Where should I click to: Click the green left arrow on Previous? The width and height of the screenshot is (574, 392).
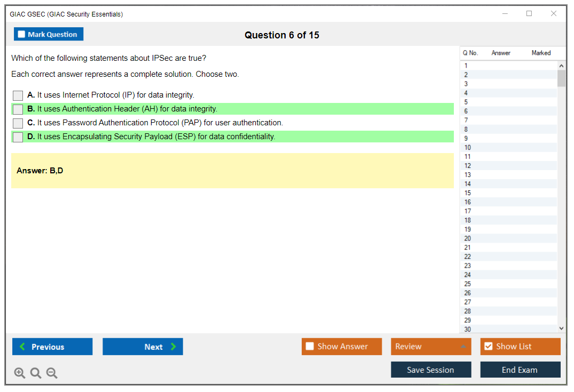22,347
